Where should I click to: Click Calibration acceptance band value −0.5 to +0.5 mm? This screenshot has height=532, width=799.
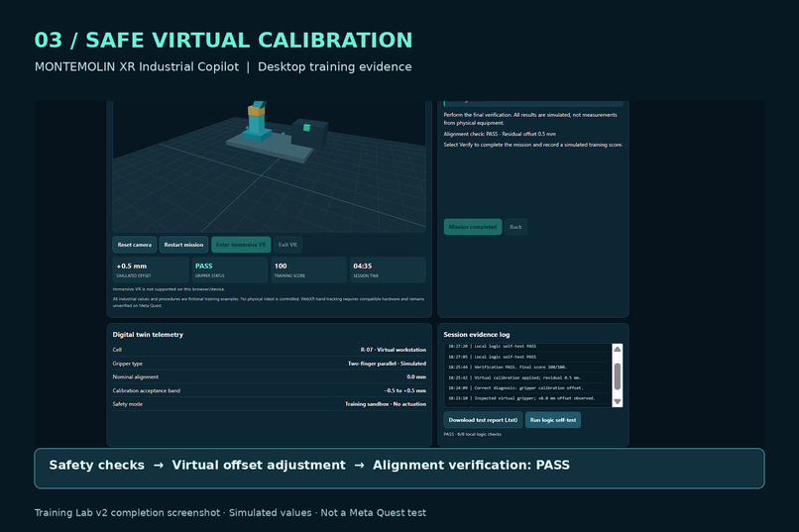tap(404, 391)
